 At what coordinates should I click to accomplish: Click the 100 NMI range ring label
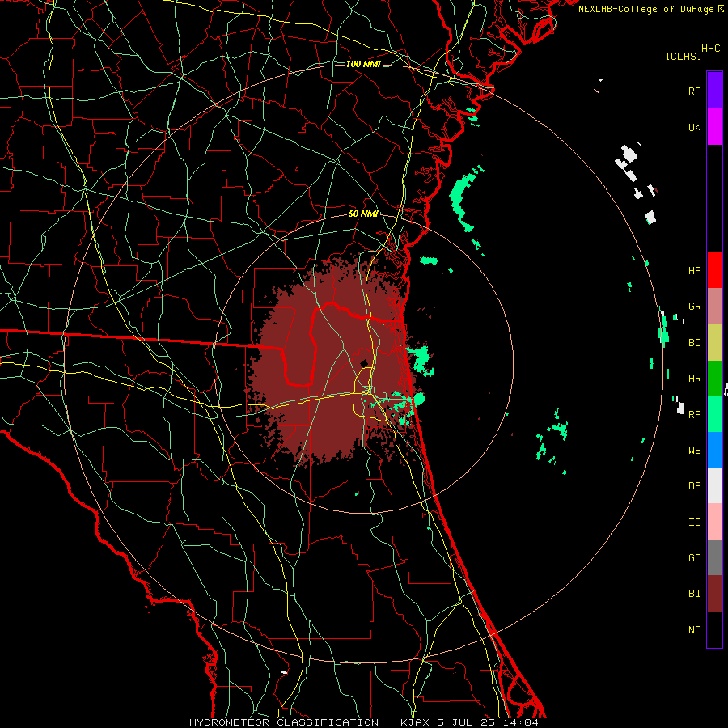(363, 64)
